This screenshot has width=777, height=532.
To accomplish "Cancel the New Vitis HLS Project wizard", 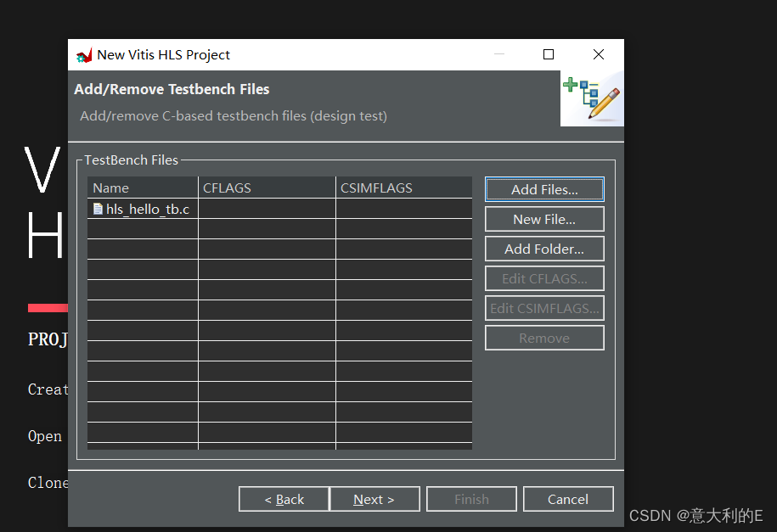I will (568, 499).
